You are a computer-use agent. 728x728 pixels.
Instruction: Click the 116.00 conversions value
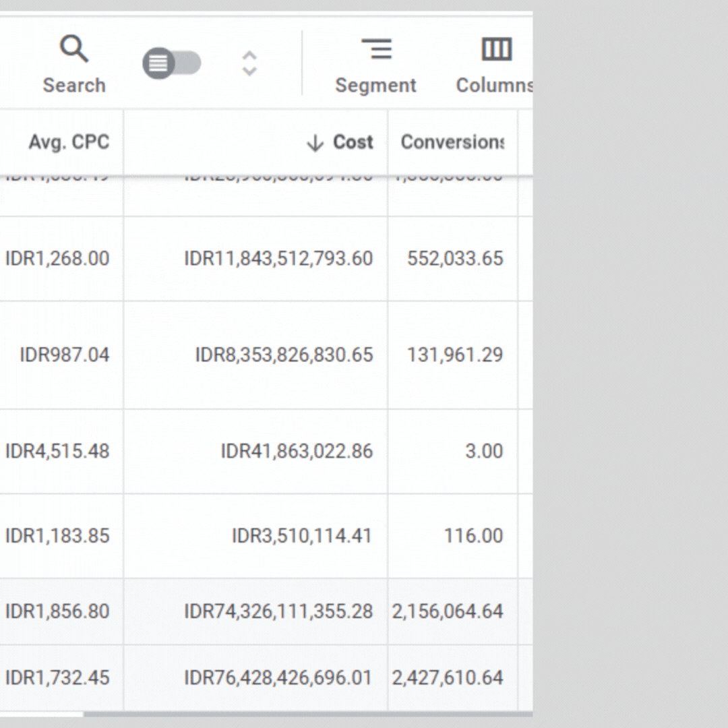tap(473, 536)
